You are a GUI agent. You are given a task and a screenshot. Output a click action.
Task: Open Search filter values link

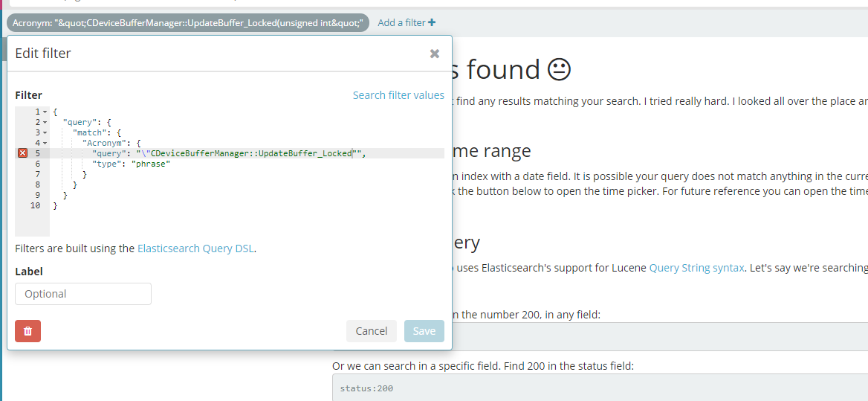(x=398, y=95)
